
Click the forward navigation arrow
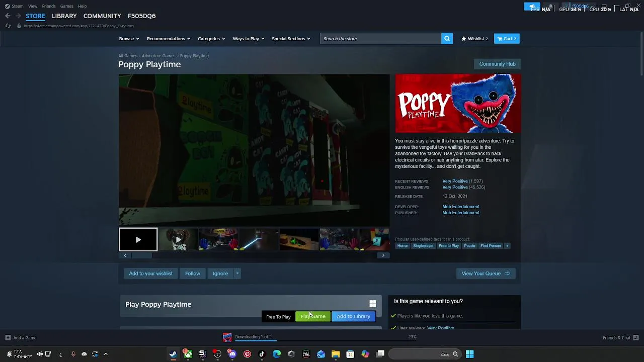pyautogui.click(x=18, y=16)
